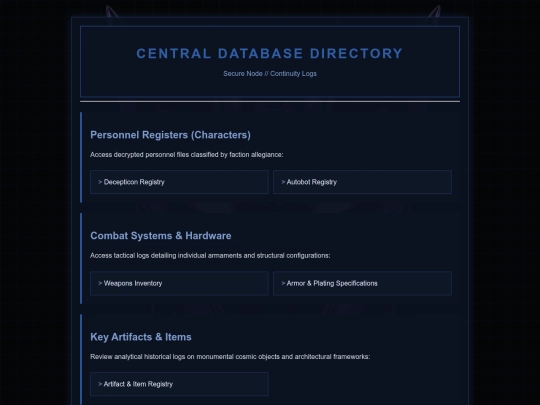The height and width of the screenshot is (405, 540).
Task: Open Armor & Plating Specifications link
Action: pyautogui.click(x=362, y=283)
